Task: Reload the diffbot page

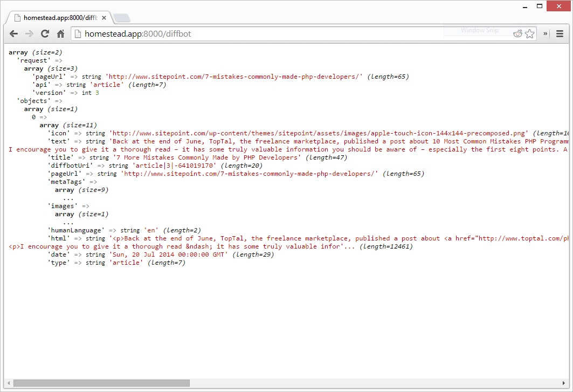Action: (45, 33)
